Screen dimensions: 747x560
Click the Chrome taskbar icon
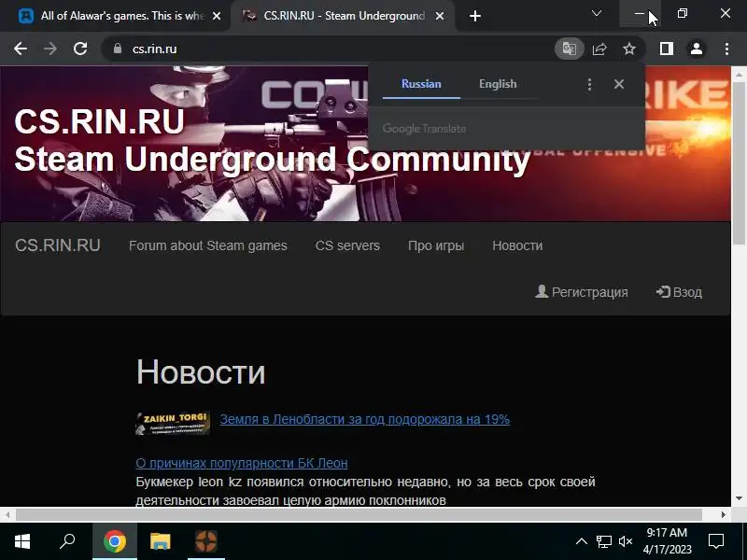(114, 541)
